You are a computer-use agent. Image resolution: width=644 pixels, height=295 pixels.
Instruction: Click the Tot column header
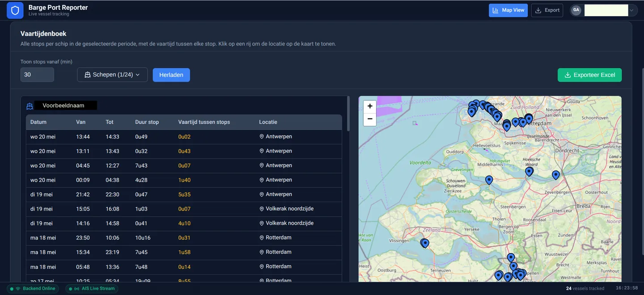click(110, 122)
